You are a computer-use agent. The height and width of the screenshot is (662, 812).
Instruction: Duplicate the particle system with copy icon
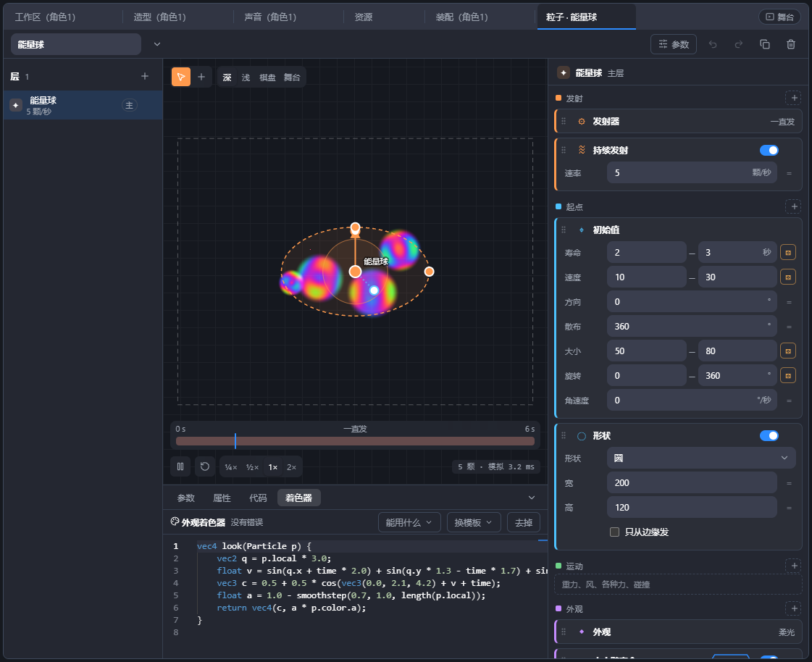(x=765, y=45)
